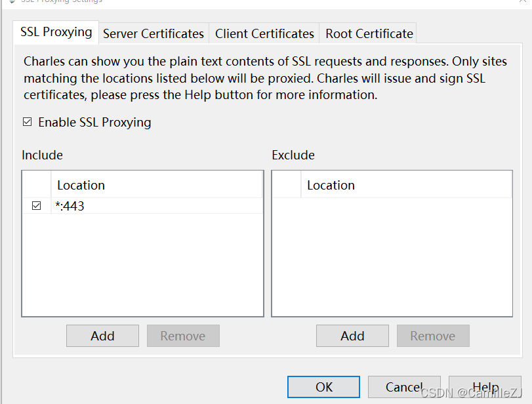
Task: Select the Client Certificates tab
Action: pyautogui.click(x=264, y=33)
